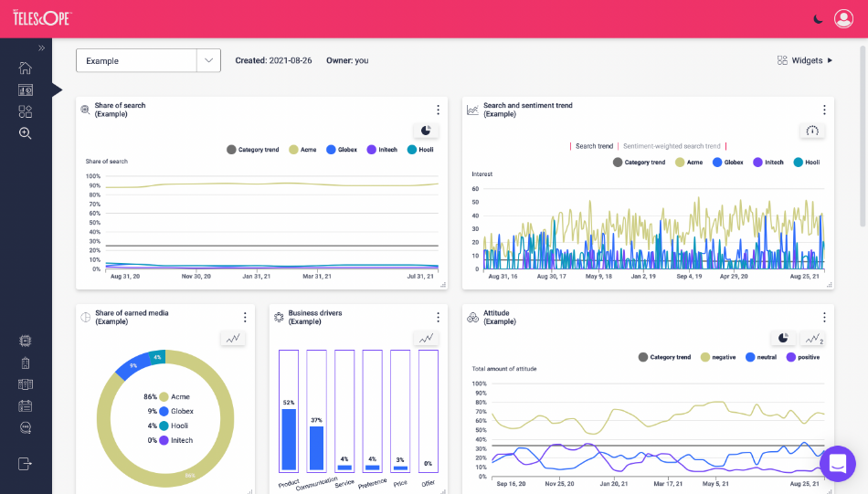The width and height of the screenshot is (868, 494).
Task: Toggle Initech in Share of search legend
Action: (382, 150)
